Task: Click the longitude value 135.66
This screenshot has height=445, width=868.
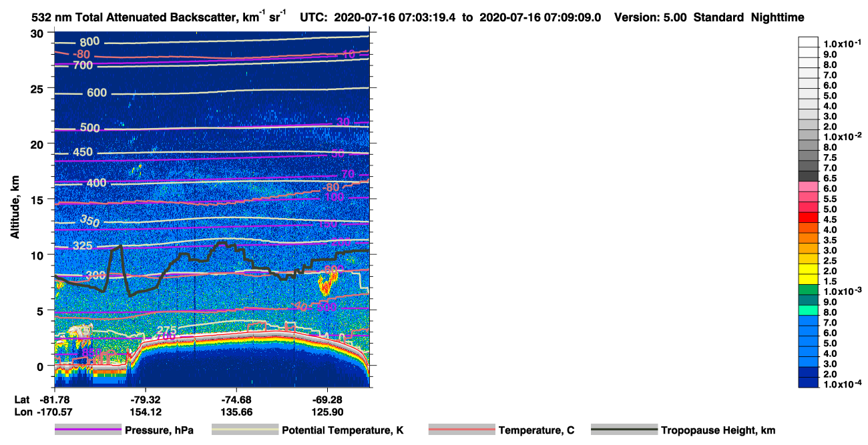Action: click(x=236, y=412)
